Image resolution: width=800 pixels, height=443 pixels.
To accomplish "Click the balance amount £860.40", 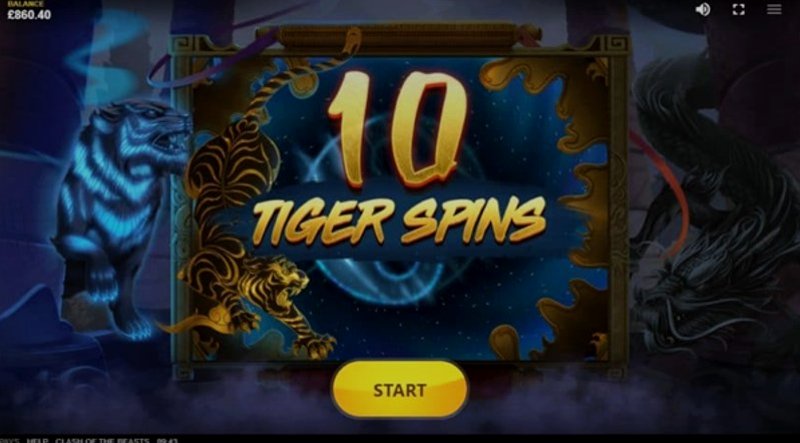I will coord(29,15).
